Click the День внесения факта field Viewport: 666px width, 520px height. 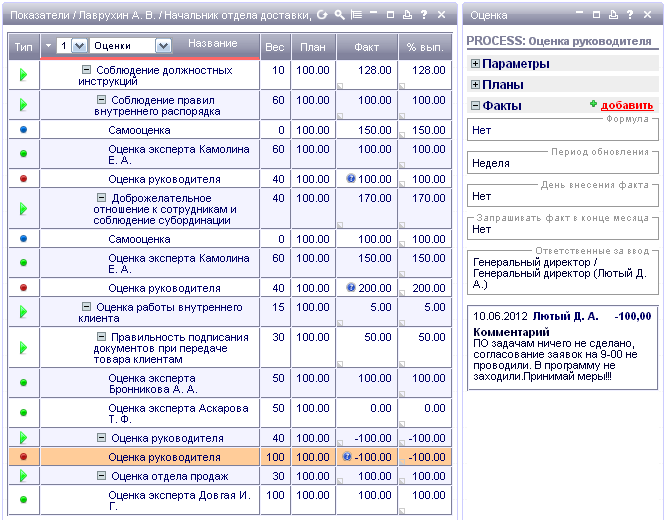click(x=563, y=196)
